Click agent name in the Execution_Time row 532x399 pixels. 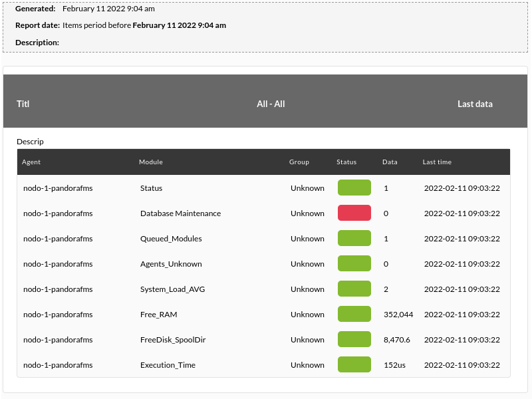(58, 365)
